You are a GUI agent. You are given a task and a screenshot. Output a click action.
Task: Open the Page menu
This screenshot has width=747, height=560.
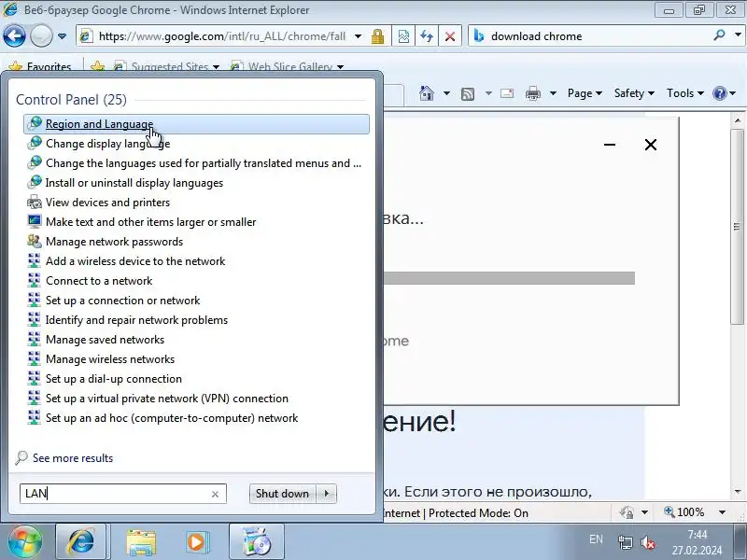tap(585, 92)
